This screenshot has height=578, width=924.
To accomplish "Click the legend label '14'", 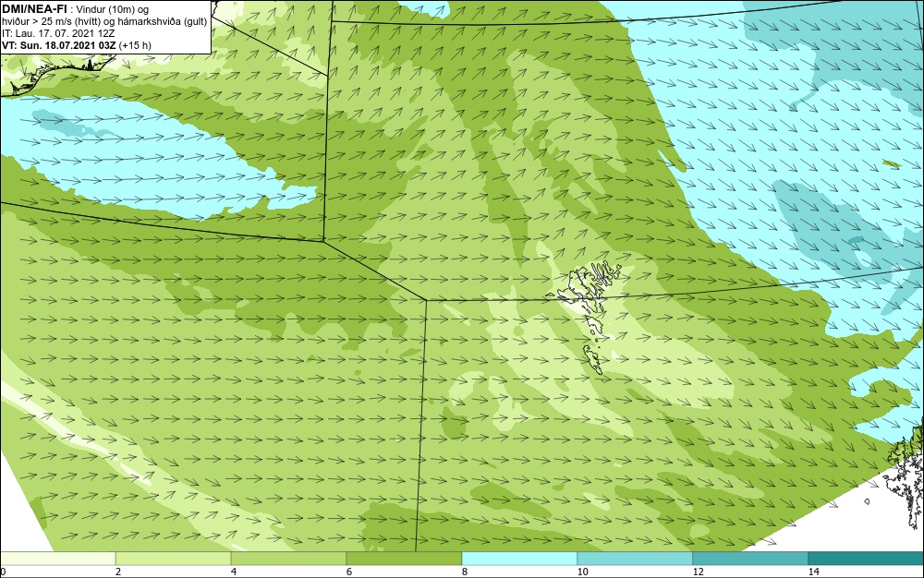I will pos(813,572).
